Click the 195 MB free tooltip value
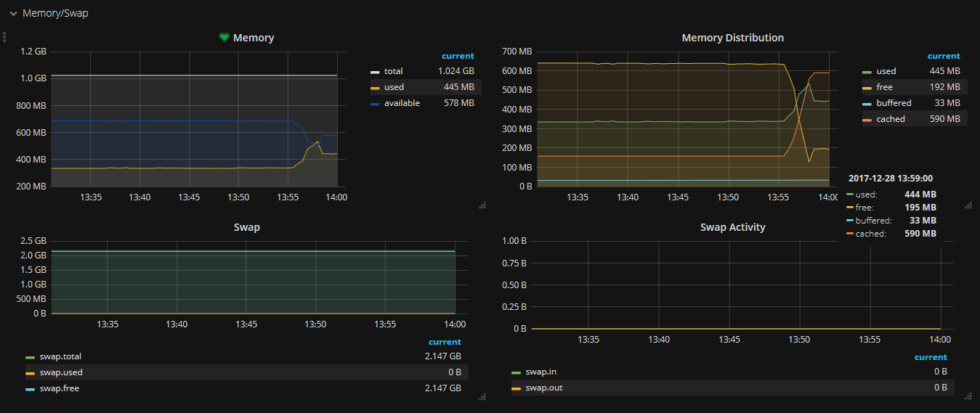The image size is (980, 413). click(x=920, y=208)
